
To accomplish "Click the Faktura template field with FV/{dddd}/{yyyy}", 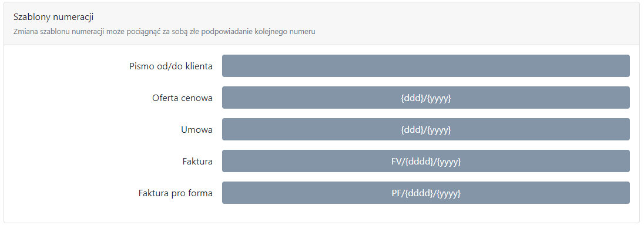I will pyautogui.click(x=426, y=162).
